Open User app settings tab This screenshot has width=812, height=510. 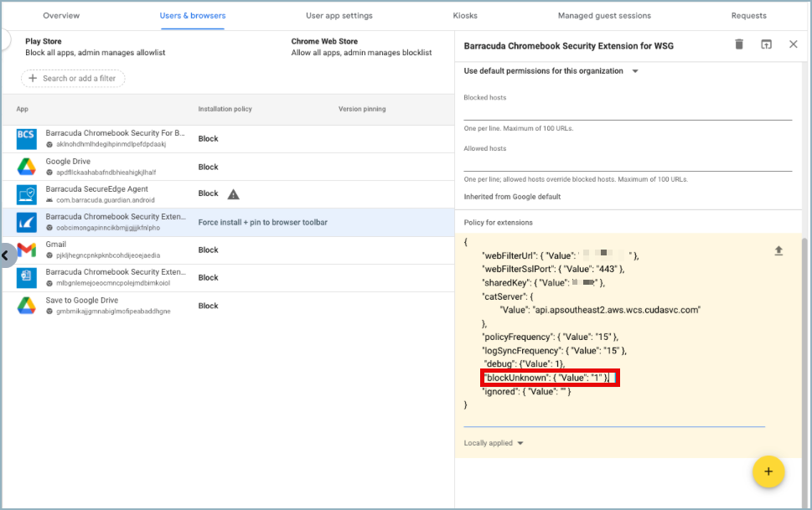pyautogui.click(x=339, y=16)
